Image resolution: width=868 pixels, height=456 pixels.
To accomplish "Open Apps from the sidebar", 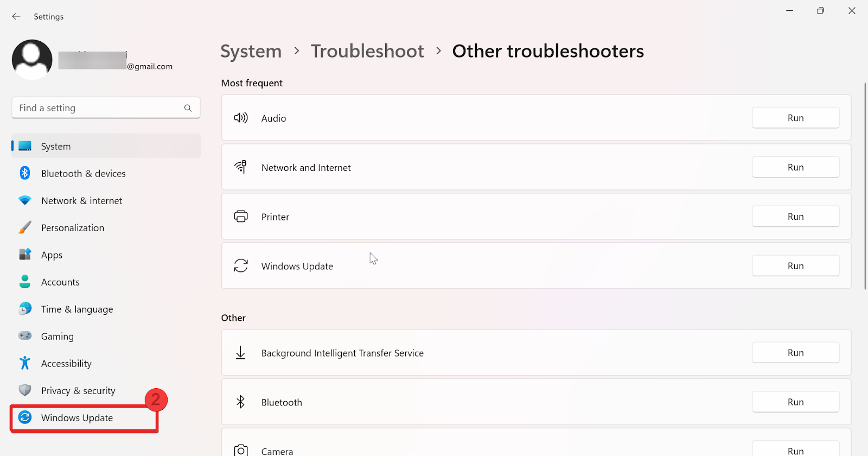I will (52, 255).
